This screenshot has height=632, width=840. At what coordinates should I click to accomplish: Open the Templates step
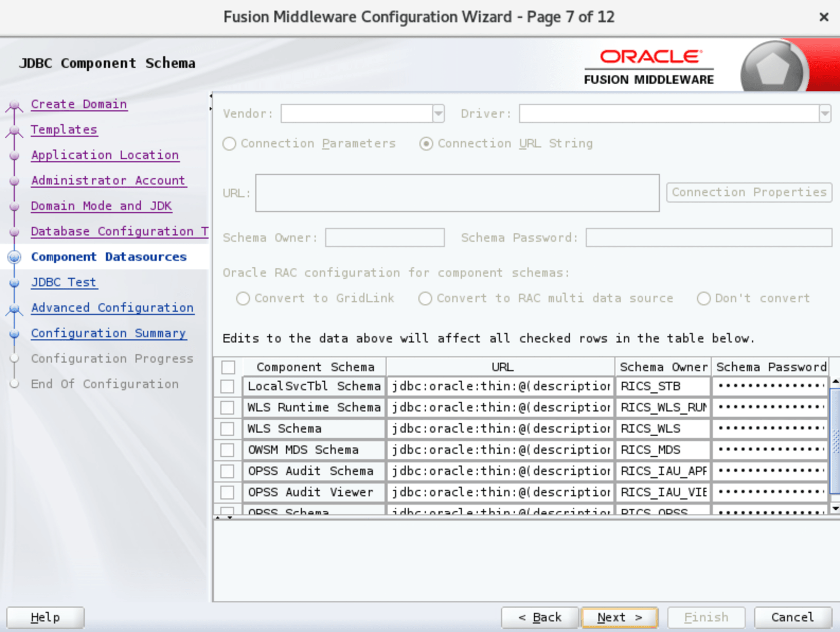[x=64, y=130]
